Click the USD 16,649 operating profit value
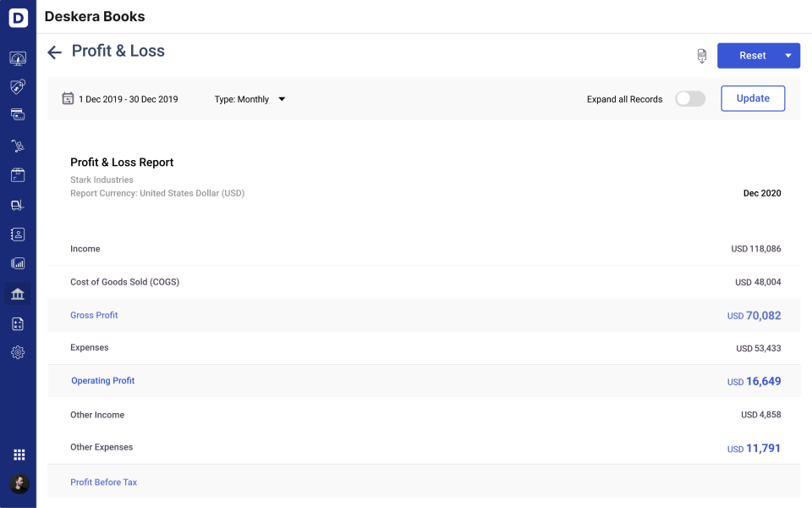The width and height of the screenshot is (812, 508). click(754, 381)
